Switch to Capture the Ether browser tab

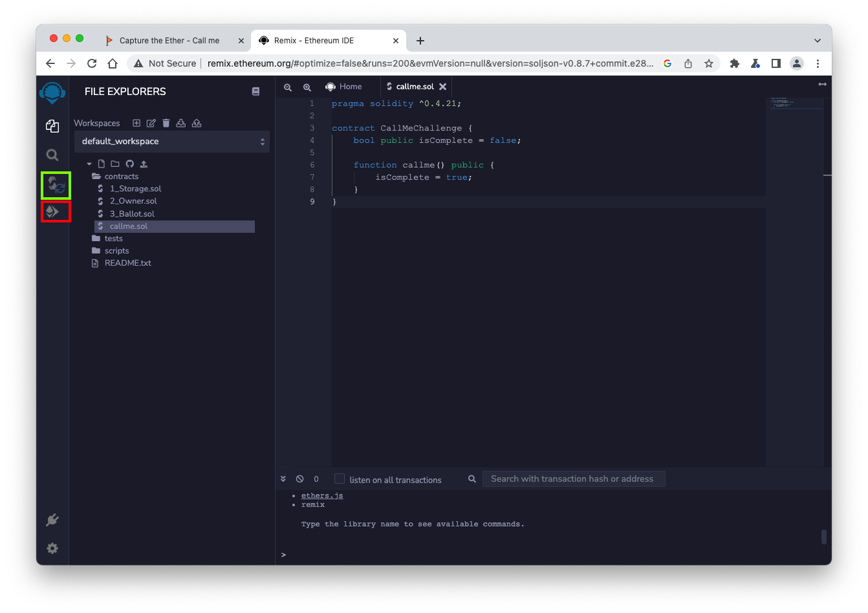pos(169,40)
